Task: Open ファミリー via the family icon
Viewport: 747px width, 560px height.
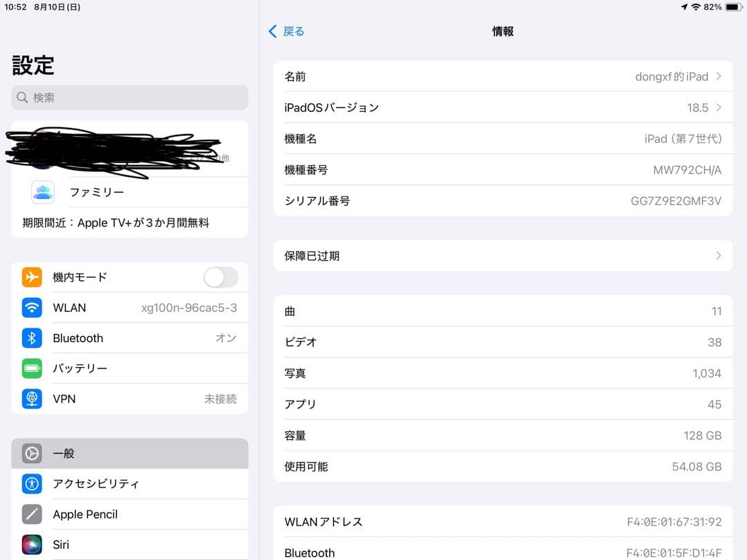Action: coord(43,192)
